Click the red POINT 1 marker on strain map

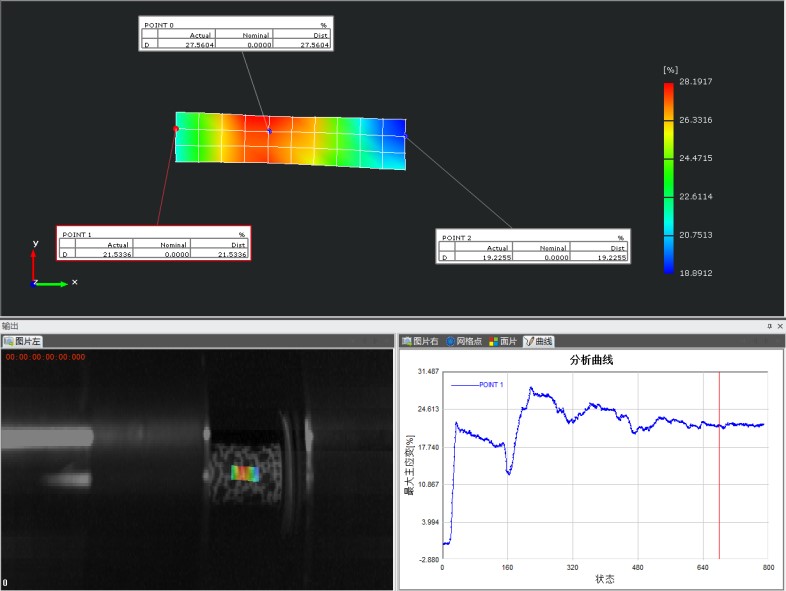177,129
